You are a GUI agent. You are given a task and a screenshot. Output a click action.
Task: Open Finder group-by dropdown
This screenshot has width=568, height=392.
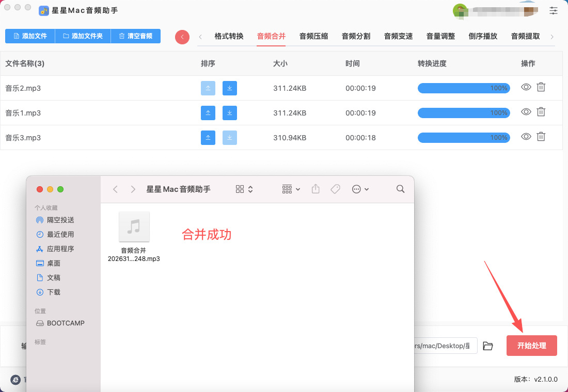(291, 189)
